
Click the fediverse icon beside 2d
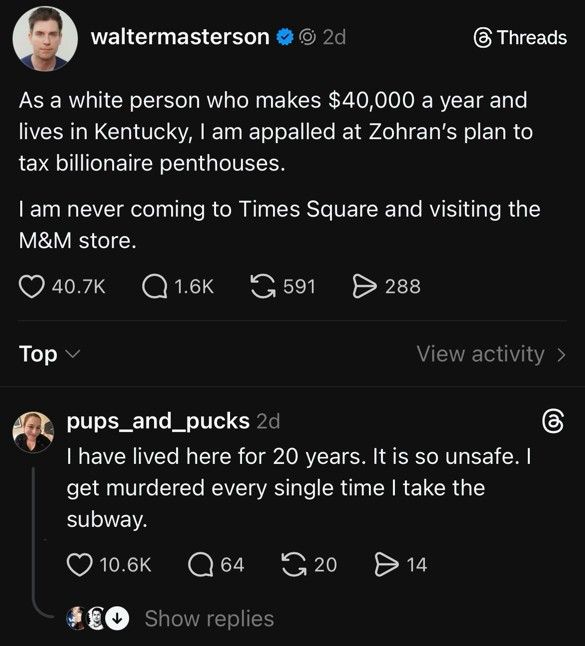(x=307, y=37)
